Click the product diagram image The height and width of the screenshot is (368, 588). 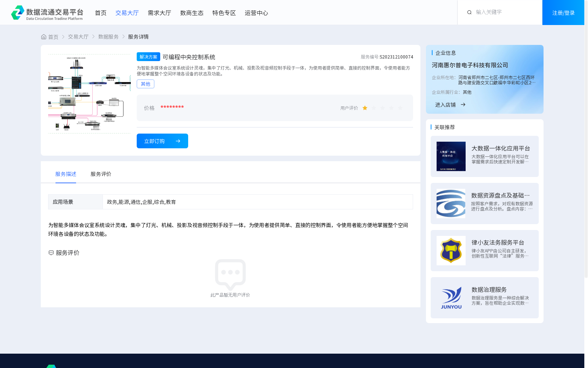click(89, 94)
